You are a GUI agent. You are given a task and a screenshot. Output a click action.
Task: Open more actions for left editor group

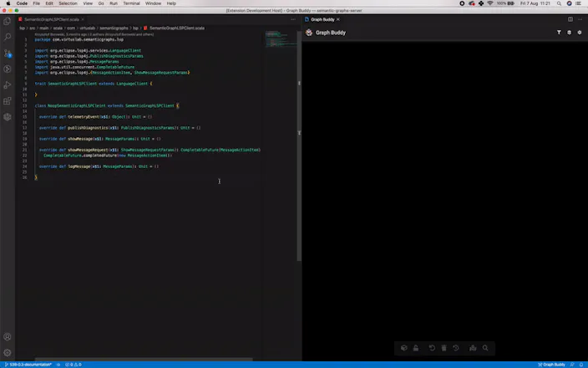[x=293, y=19]
